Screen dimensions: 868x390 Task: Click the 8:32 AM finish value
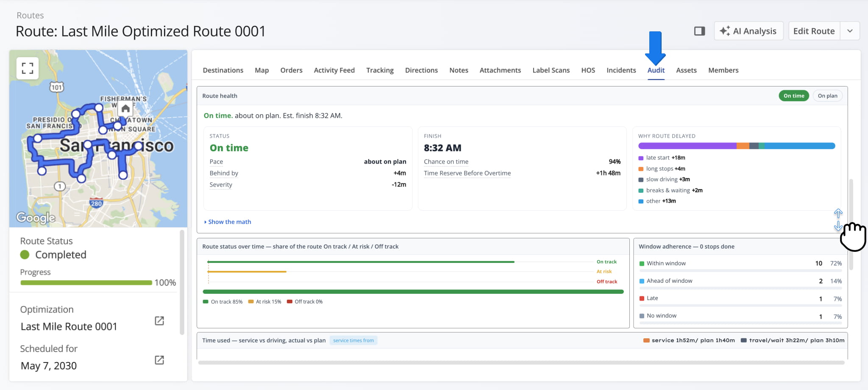click(442, 148)
